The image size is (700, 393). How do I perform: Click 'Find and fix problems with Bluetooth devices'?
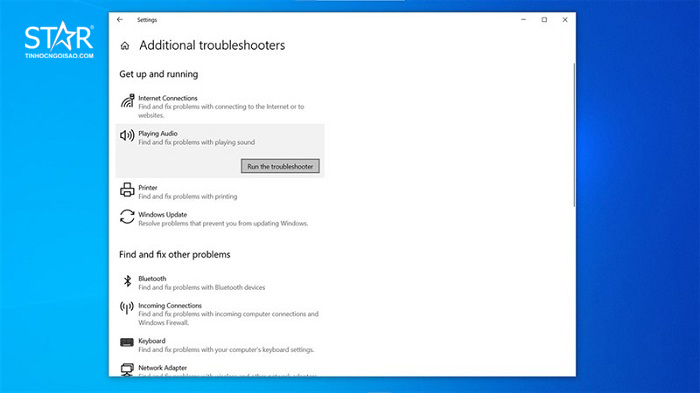coord(201,287)
